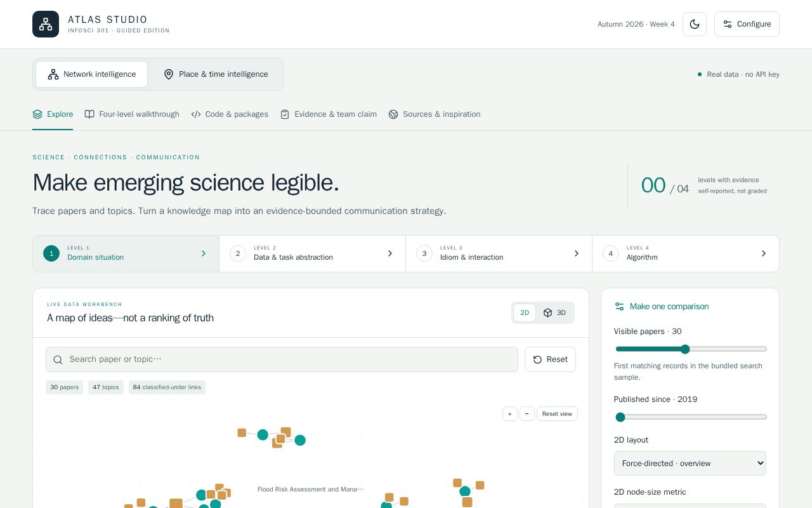The width and height of the screenshot is (812, 508).
Task: Click Autumn 2026 Week 4 label
Action: (636, 24)
